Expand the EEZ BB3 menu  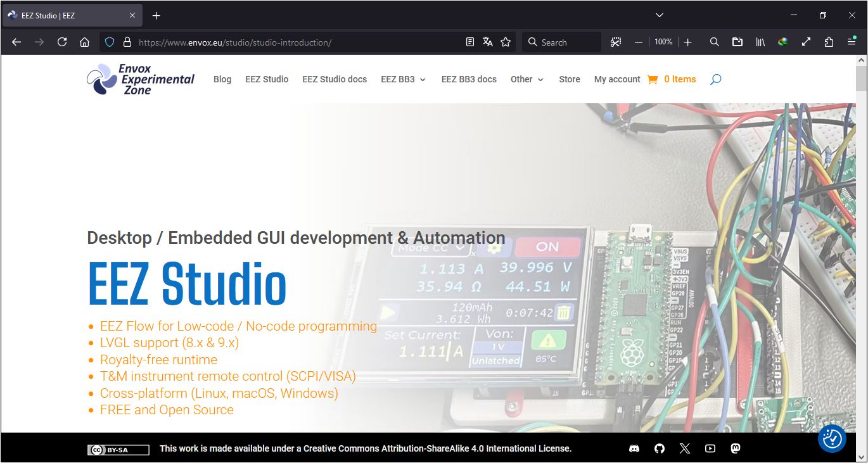click(x=404, y=79)
